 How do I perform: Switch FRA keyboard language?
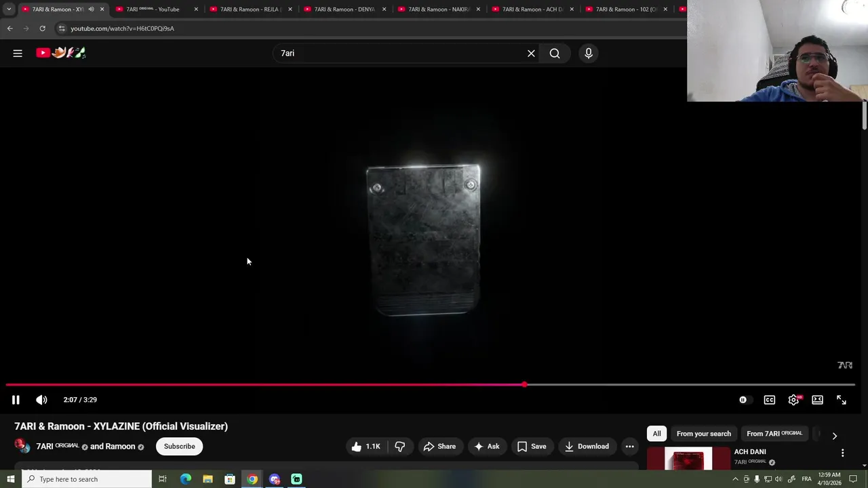[806, 479]
